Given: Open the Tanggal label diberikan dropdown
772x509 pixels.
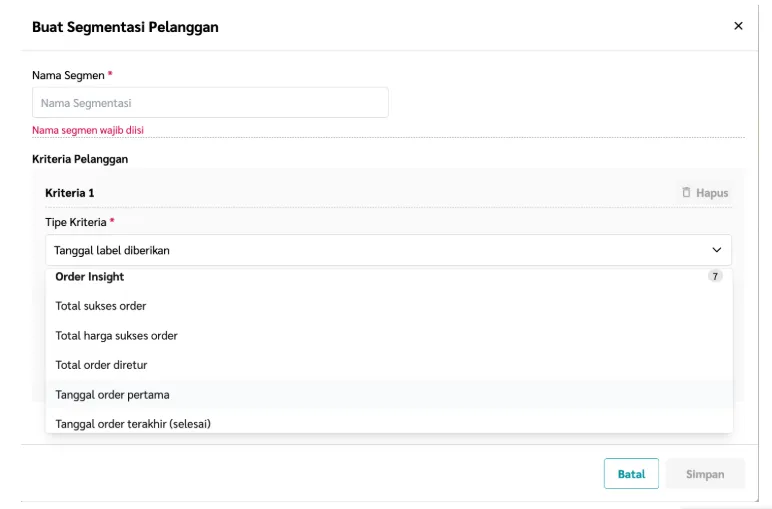Looking at the screenshot, I should (388, 250).
